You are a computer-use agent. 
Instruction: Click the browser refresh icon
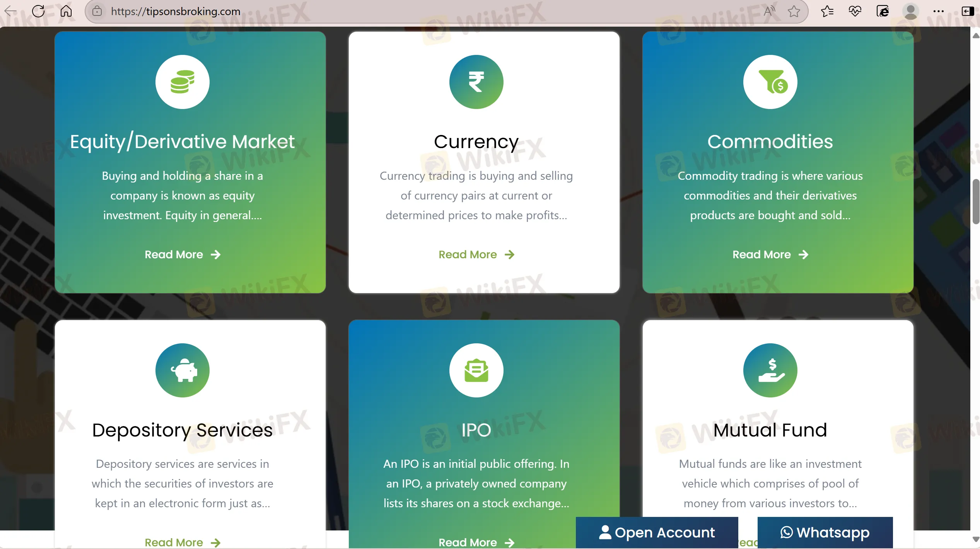tap(38, 11)
